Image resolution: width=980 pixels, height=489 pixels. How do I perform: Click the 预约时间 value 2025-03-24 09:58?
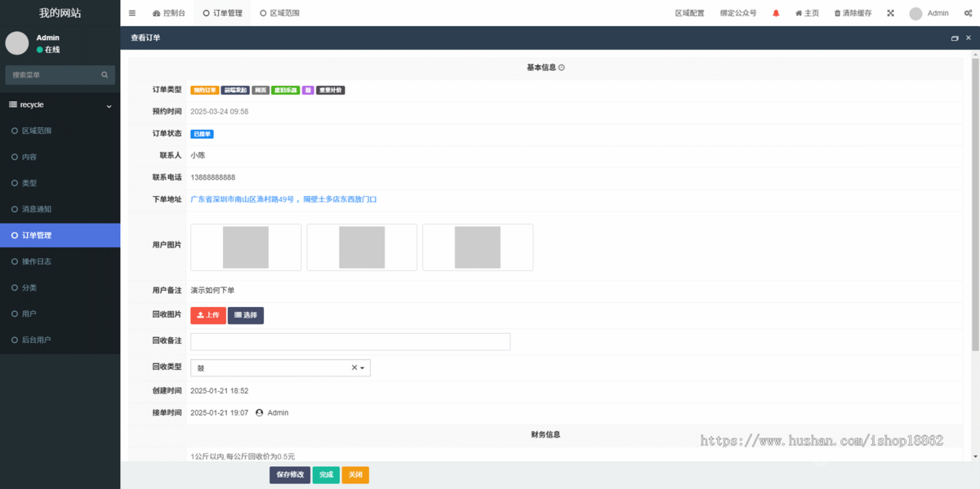[x=220, y=112]
